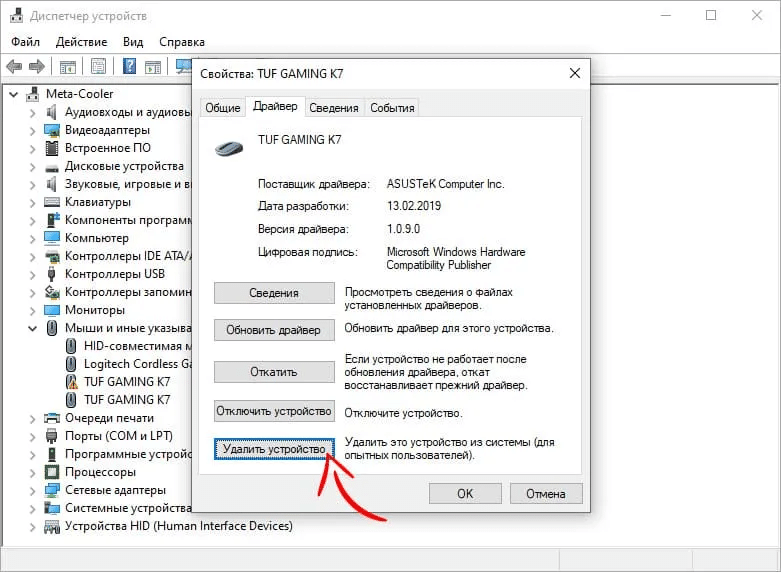Click the print queues printer icon
The width and height of the screenshot is (781, 572).
tap(52, 418)
